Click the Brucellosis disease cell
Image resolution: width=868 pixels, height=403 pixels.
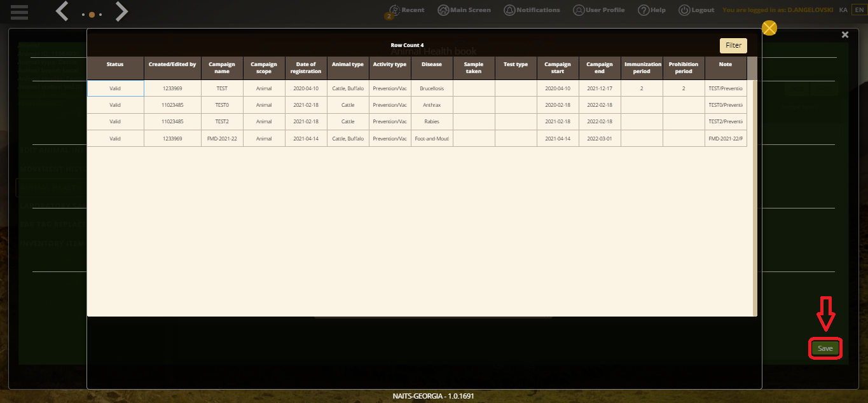[x=432, y=88]
